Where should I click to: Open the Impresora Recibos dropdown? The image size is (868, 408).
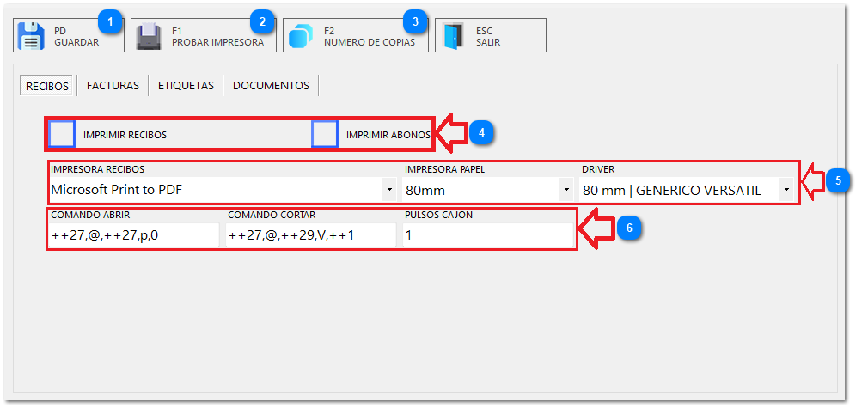pos(389,190)
